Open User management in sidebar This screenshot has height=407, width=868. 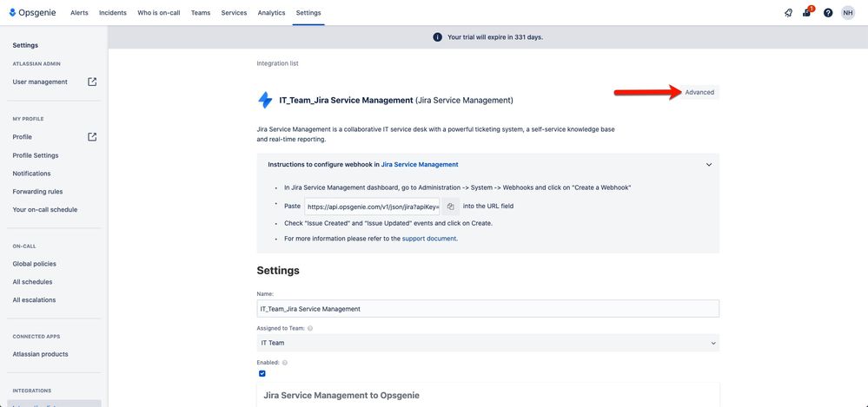click(40, 82)
